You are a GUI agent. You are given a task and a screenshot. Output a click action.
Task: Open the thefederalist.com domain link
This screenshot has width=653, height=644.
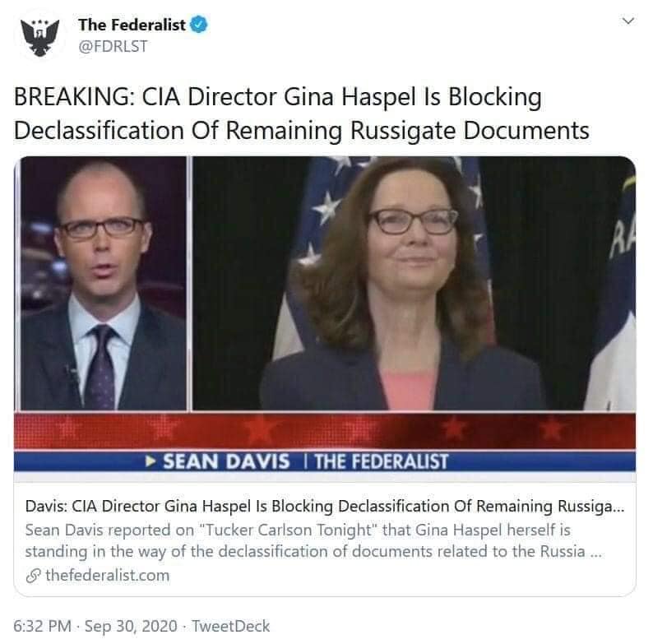coord(108,575)
